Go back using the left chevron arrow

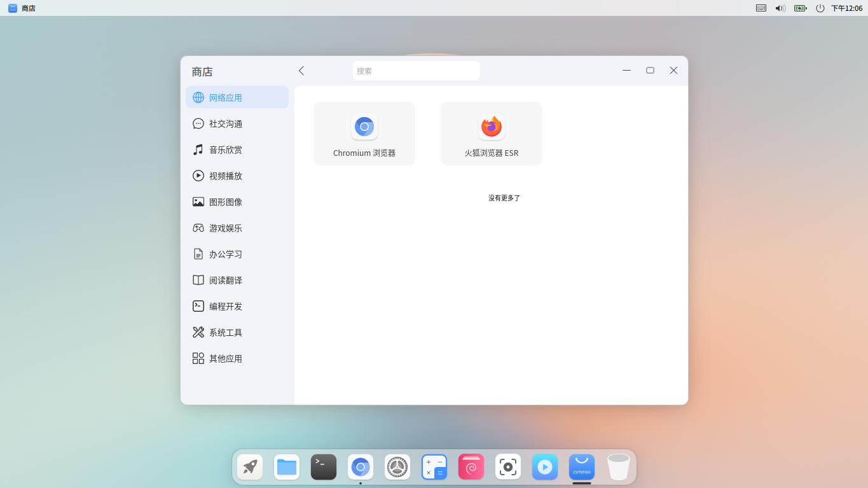click(x=301, y=71)
